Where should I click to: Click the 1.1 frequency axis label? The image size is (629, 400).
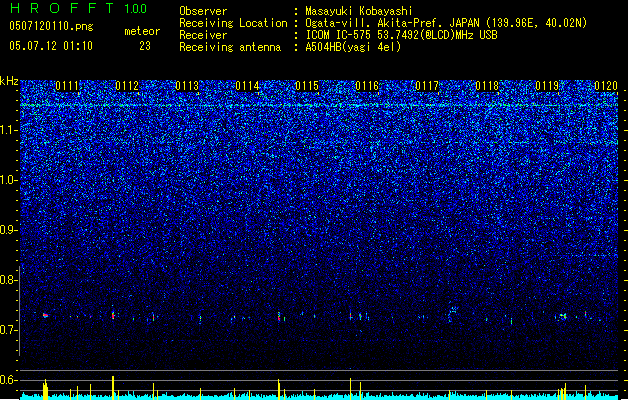(8, 130)
